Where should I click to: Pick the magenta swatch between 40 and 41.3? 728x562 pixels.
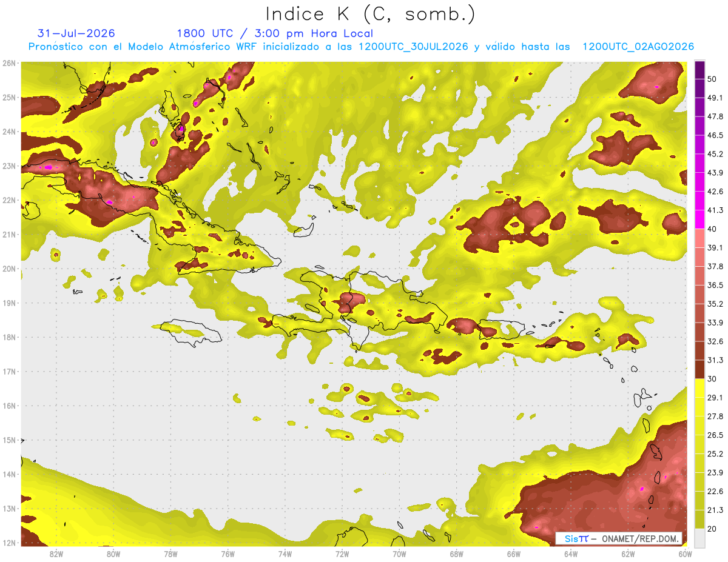(700, 219)
